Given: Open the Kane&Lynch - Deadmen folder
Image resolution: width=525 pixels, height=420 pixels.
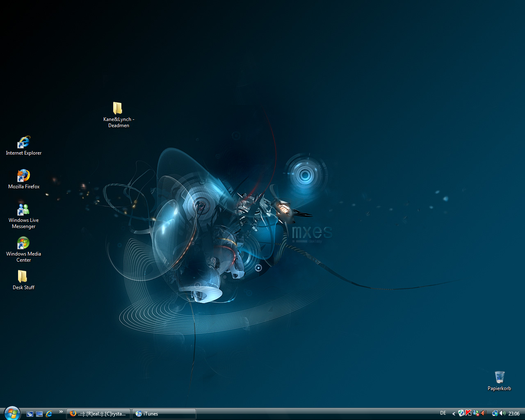Looking at the screenshot, I should pos(118,115).
